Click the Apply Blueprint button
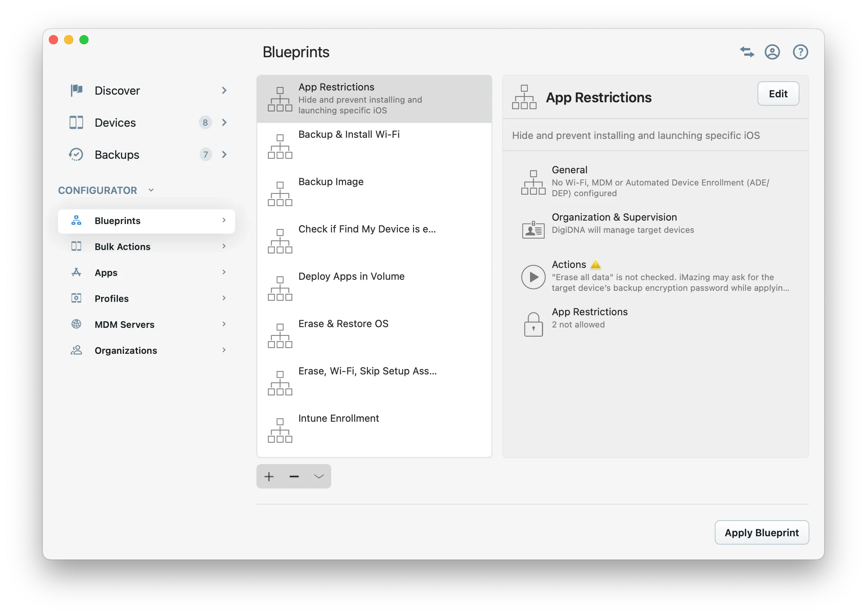This screenshot has width=867, height=616. click(x=761, y=532)
